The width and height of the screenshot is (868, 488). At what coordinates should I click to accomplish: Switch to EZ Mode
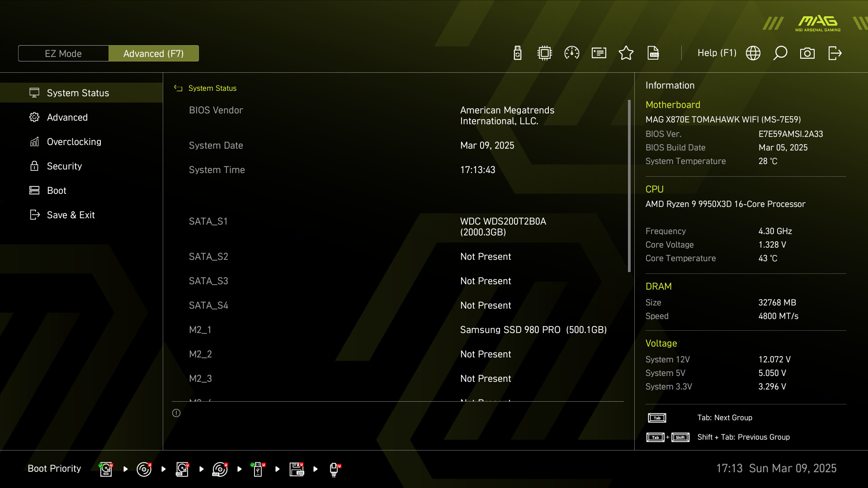63,53
